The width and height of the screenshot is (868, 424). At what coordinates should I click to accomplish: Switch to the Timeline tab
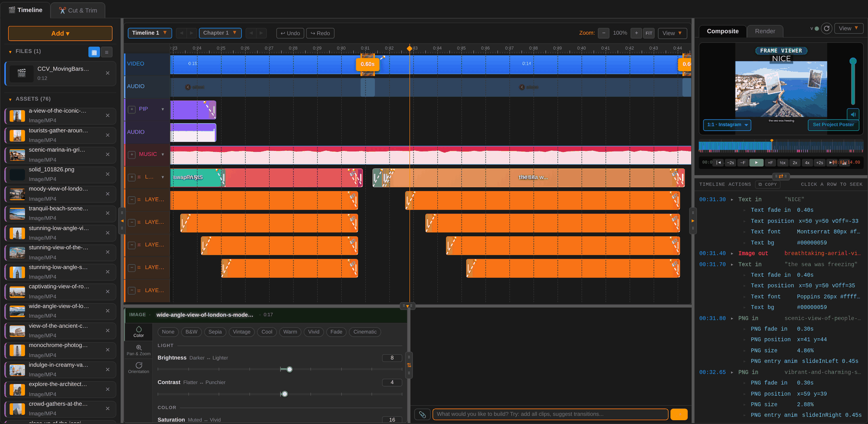pos(25,10)
